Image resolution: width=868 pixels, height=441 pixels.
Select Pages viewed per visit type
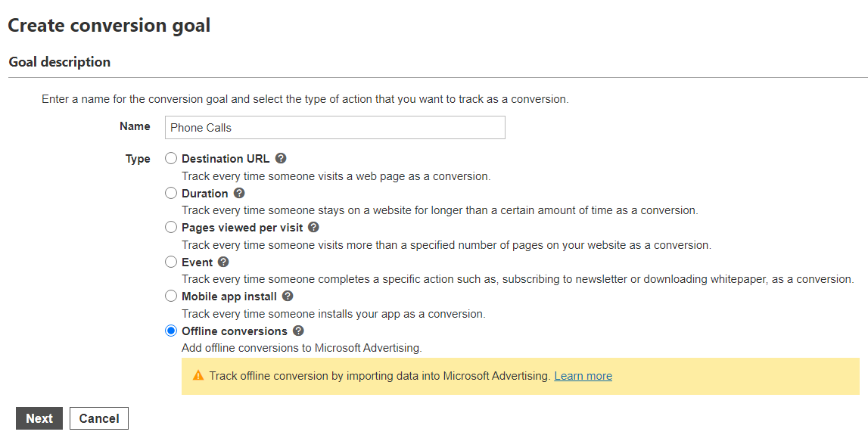[170, 227]
